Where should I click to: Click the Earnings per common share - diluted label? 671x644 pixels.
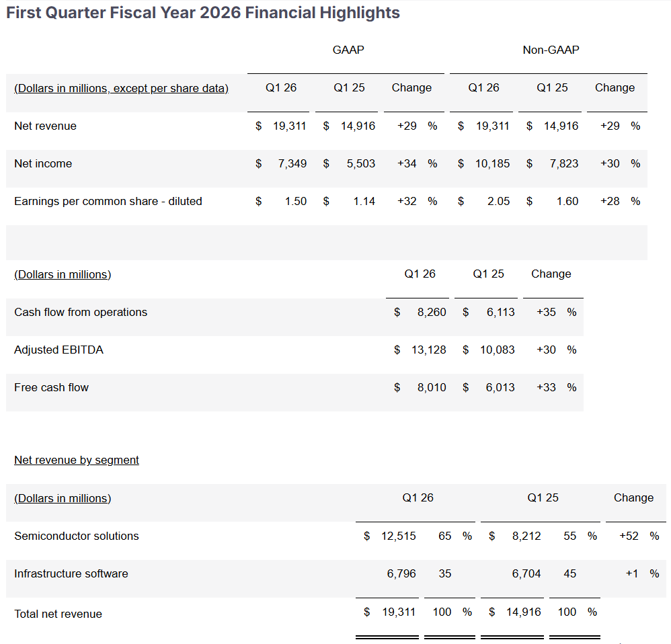click(x=108, y=201)
